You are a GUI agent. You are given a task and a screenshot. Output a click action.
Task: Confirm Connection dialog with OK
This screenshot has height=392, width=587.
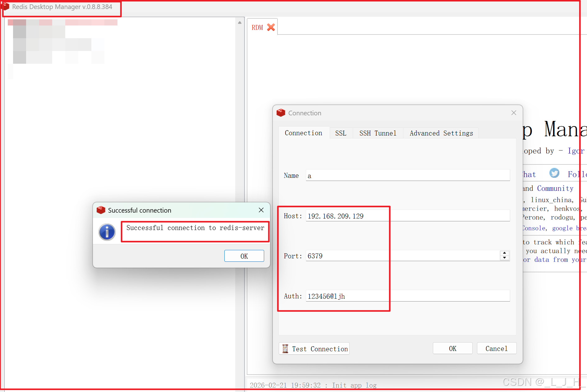[452, 348]
